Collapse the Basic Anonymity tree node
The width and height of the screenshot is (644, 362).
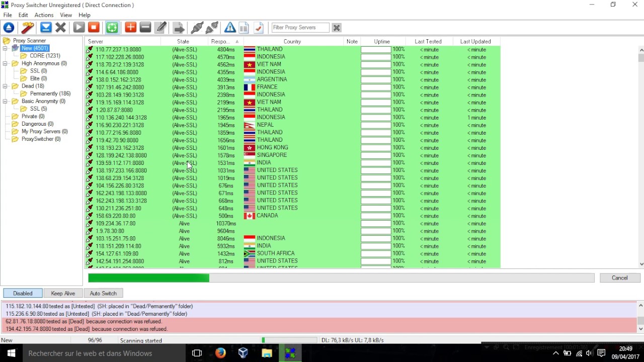(x=5, y=101)
